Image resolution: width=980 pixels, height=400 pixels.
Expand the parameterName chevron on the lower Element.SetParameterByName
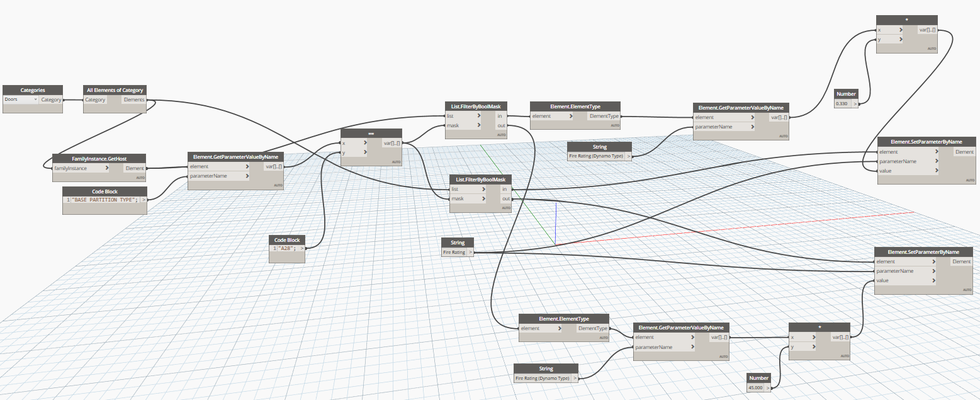pyautogui.click(x=933, y=271)
